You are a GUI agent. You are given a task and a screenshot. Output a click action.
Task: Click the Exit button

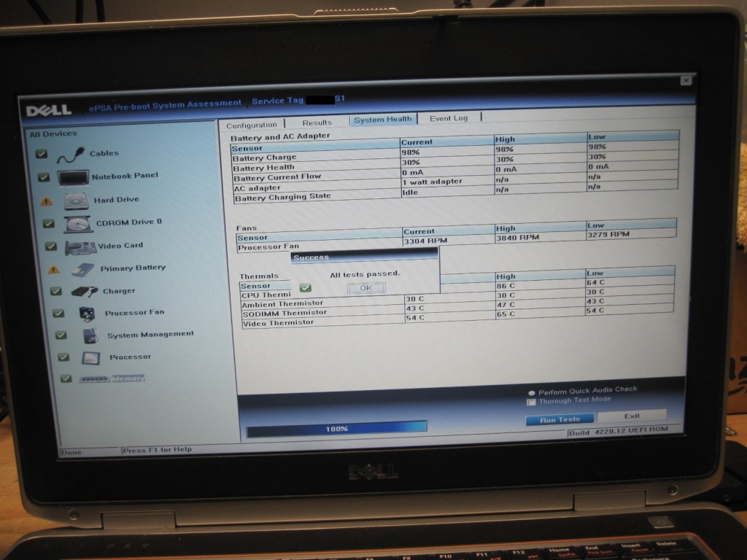click(632, 416)
